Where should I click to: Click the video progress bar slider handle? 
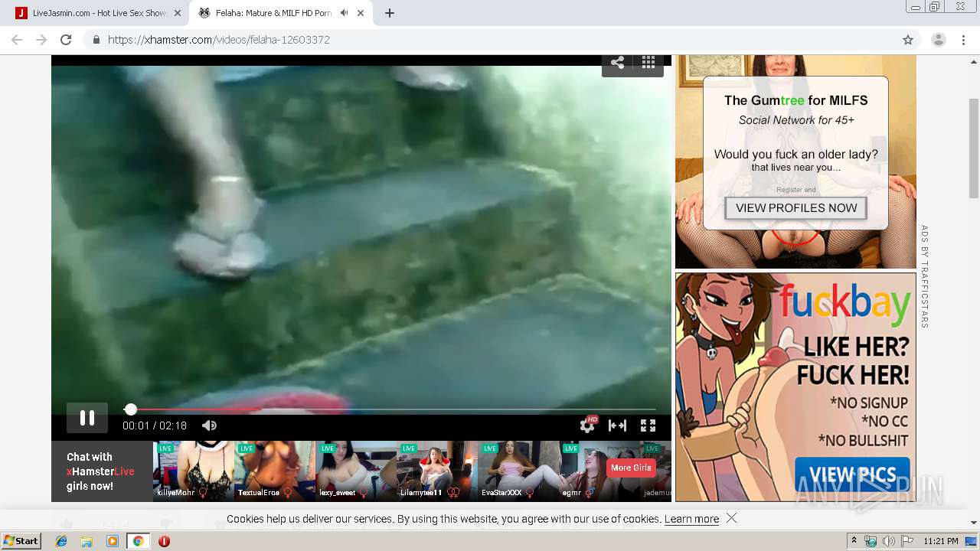click(131, 409)
